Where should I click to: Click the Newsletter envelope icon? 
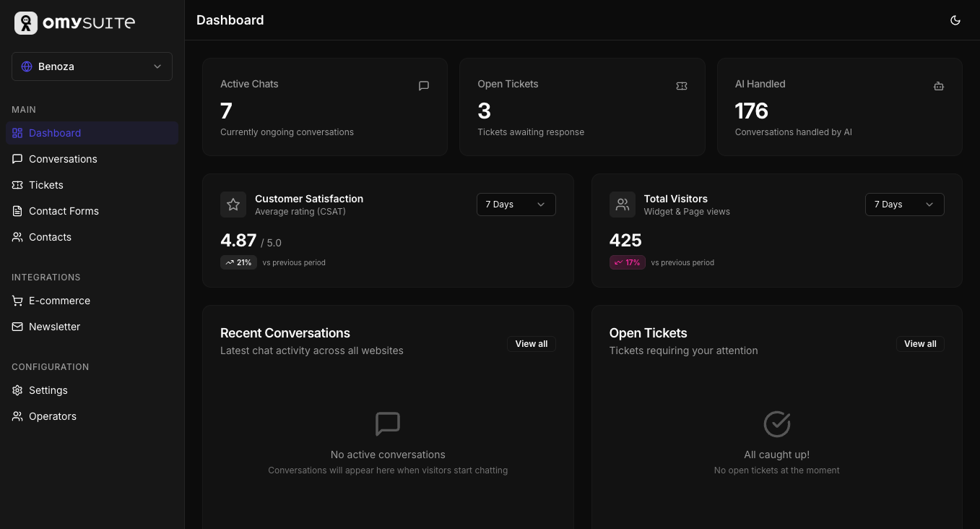click(x=17, y=327)
